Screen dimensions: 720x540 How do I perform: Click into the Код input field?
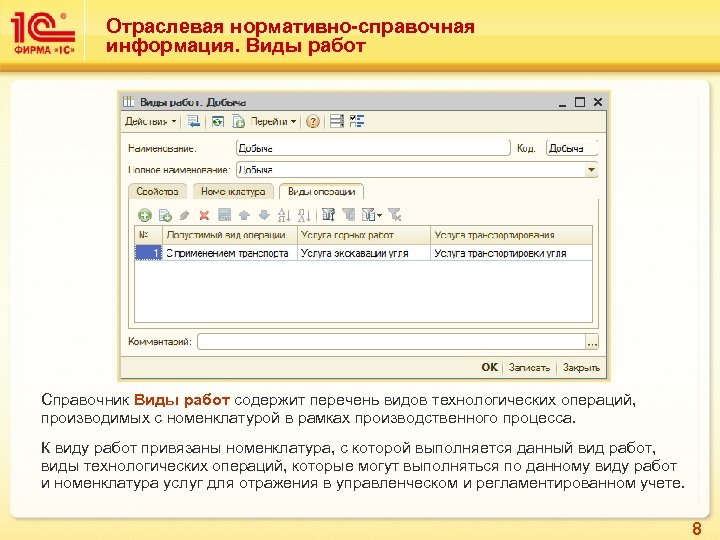click(572, 148)
